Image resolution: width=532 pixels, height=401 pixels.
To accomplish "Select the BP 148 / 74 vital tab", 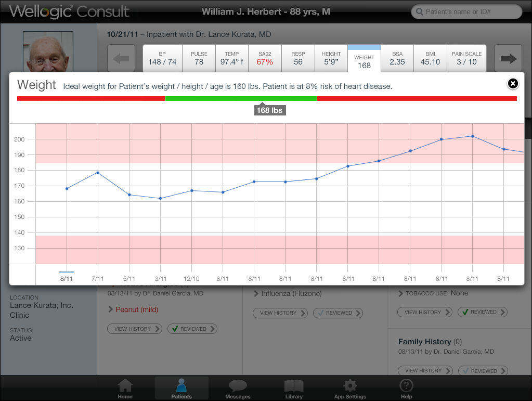I will [163, 58].
